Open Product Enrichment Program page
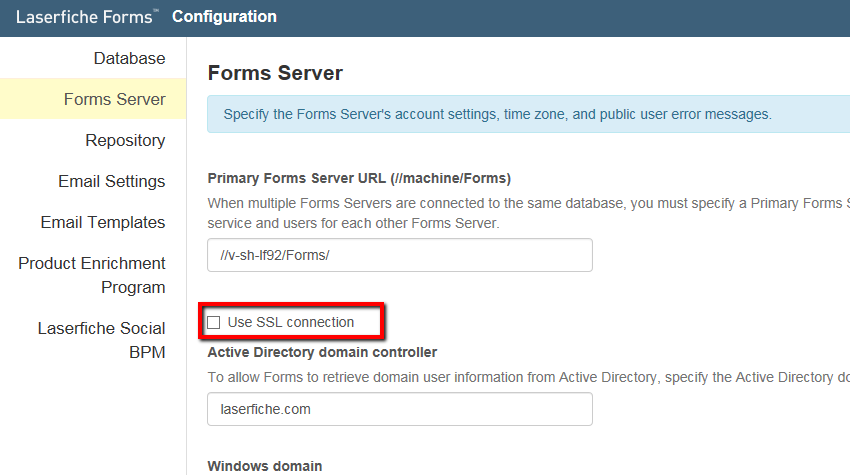The width and height of the screenshot is (850, 475). 92,275
